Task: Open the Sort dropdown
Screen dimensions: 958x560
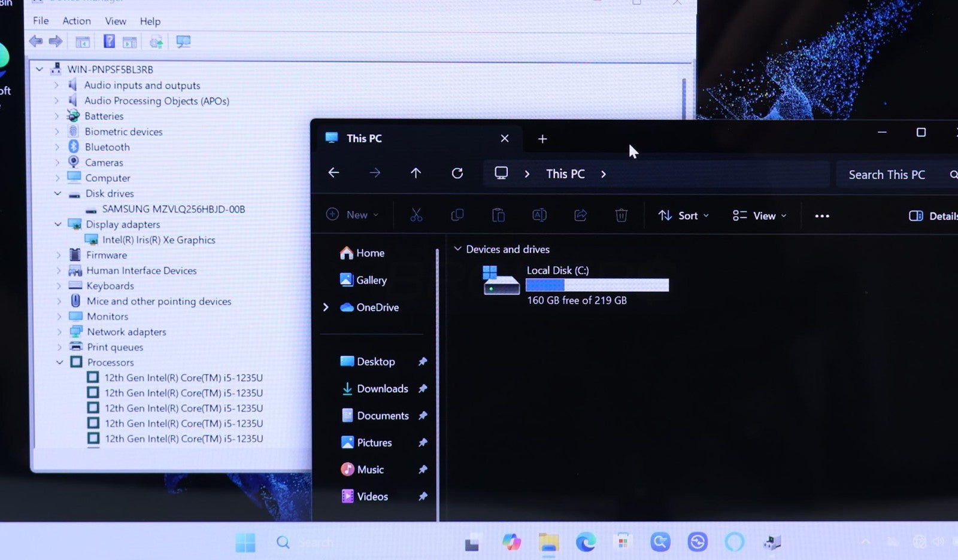Action: coord(683,216)
